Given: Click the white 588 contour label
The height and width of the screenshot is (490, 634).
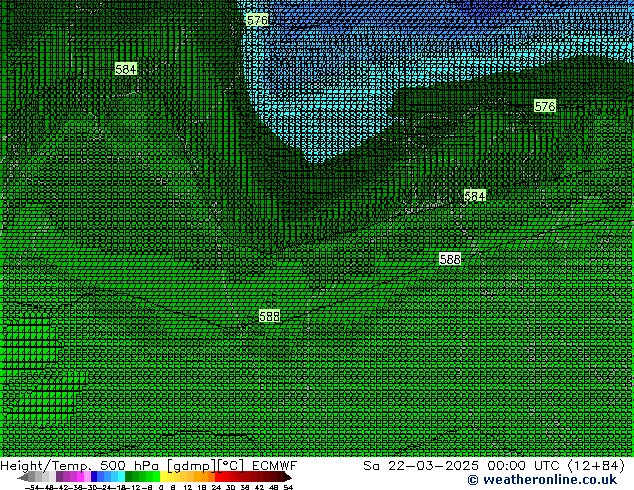Looking at the screenshot, I should click(x=450, y=259).
